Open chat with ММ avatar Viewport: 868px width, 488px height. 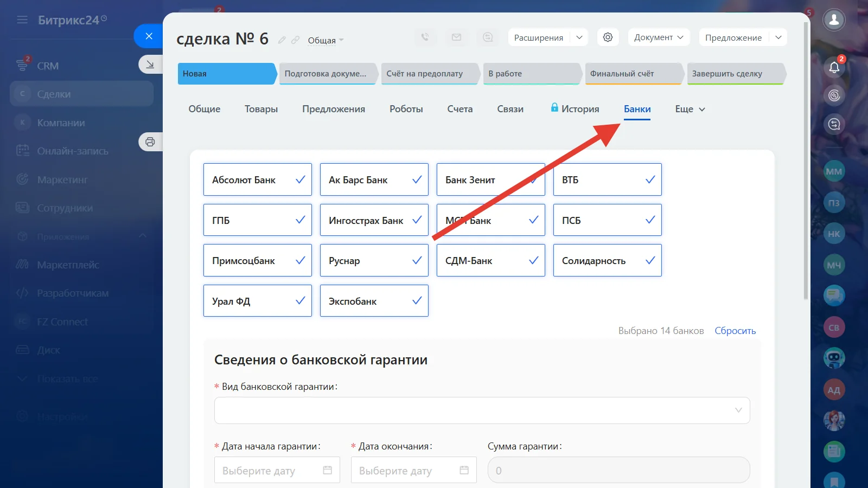point(834,171)
